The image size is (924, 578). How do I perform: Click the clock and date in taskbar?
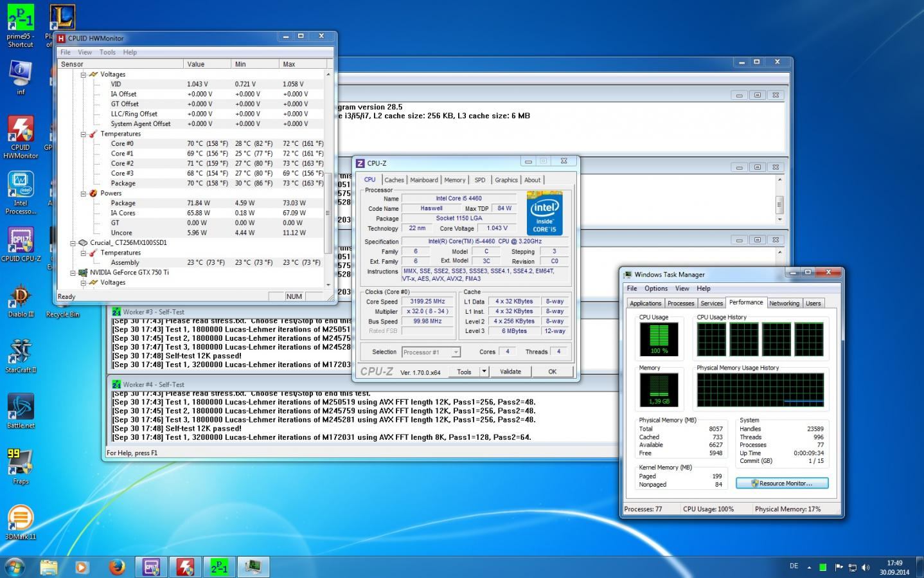point(894,567)
